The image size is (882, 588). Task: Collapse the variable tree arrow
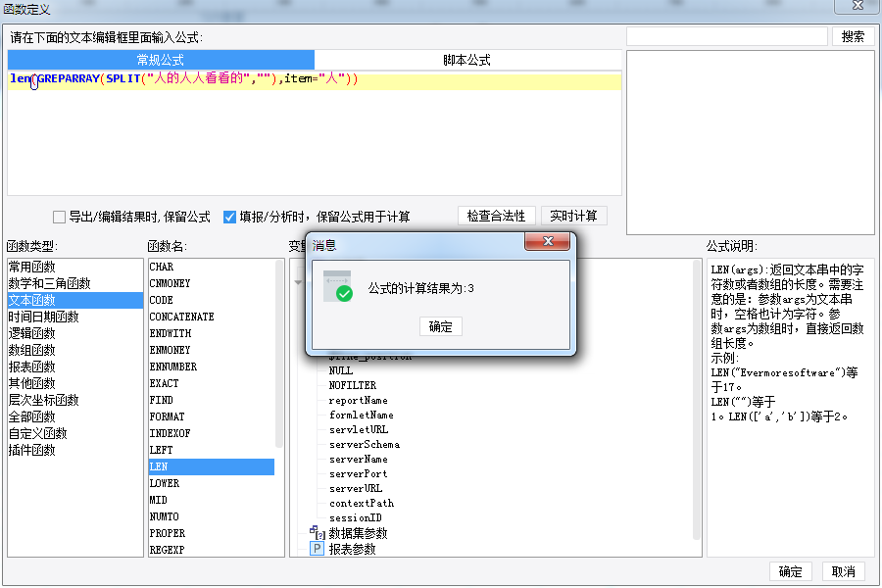tap(298, 282)
